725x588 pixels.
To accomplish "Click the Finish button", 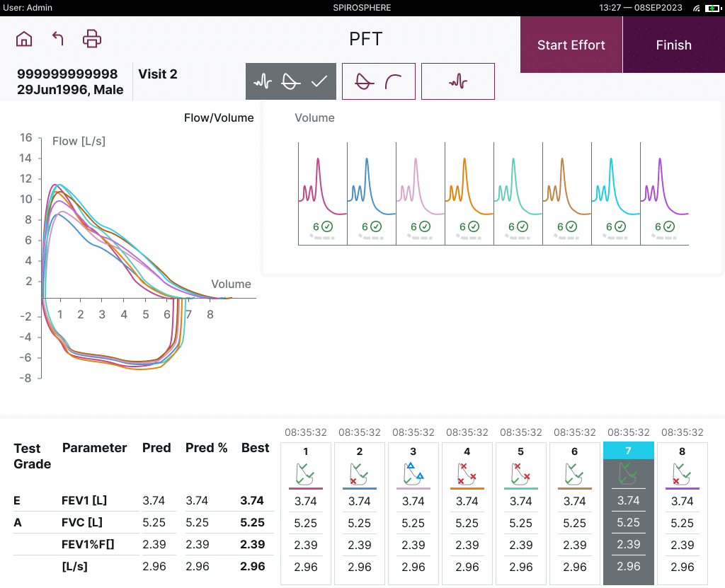I will click(x=673, y=45).
